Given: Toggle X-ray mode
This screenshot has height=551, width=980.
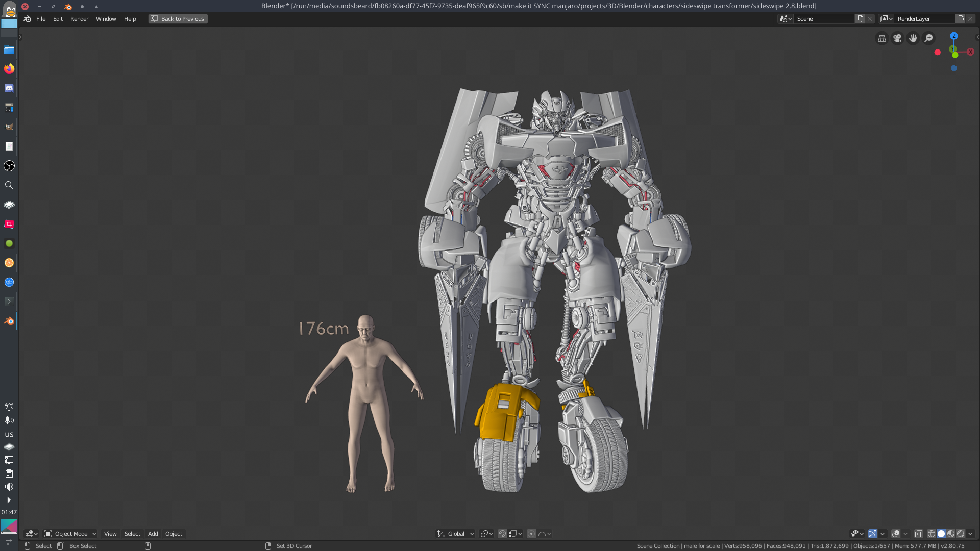Looking at the screenshot, I should pyautogui.click(x=918, y=534).
